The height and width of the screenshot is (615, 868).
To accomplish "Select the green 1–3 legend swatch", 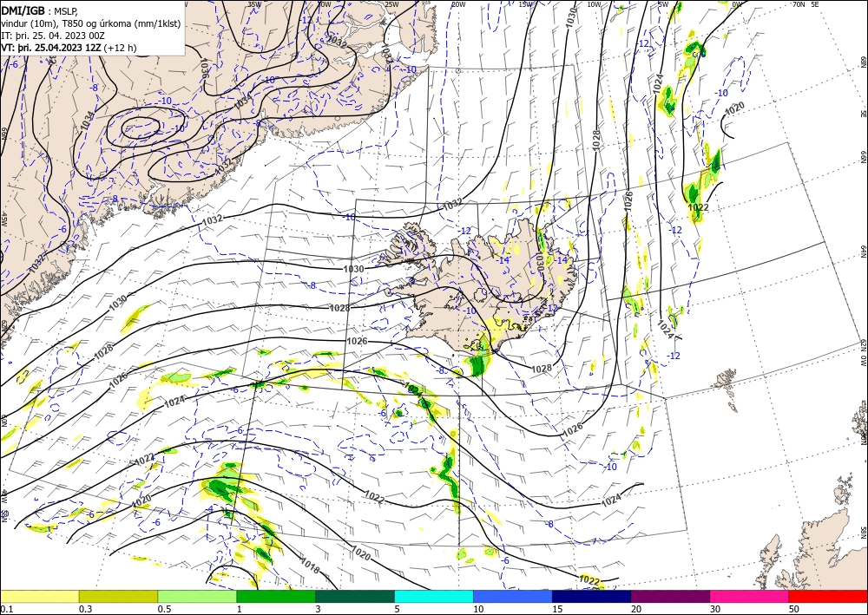I will 276,596.
